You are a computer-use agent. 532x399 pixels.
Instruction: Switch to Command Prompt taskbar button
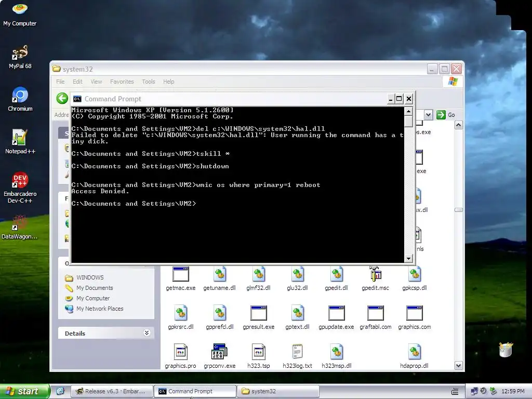(x=195, y=391)
